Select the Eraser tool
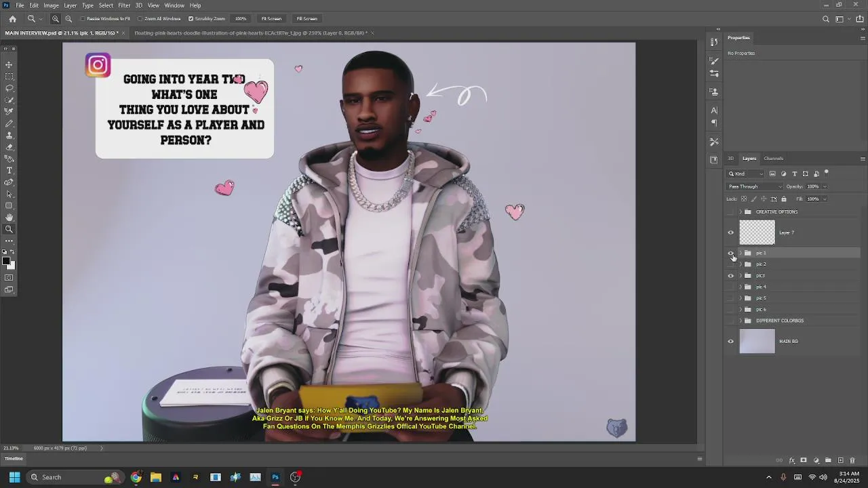This screenshot has width=868, height=488. [x=9, y=146]
